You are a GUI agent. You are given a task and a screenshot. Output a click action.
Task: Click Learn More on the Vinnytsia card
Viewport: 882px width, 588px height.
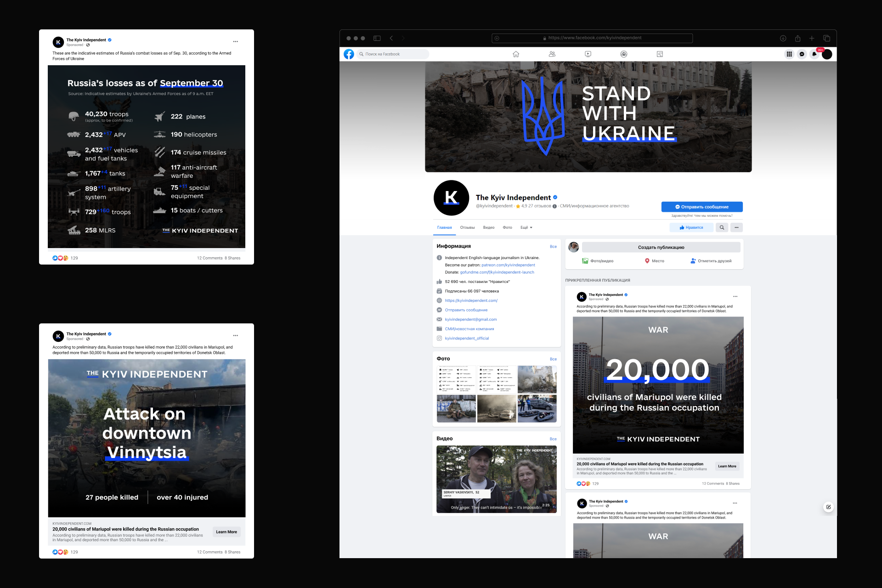226,532
